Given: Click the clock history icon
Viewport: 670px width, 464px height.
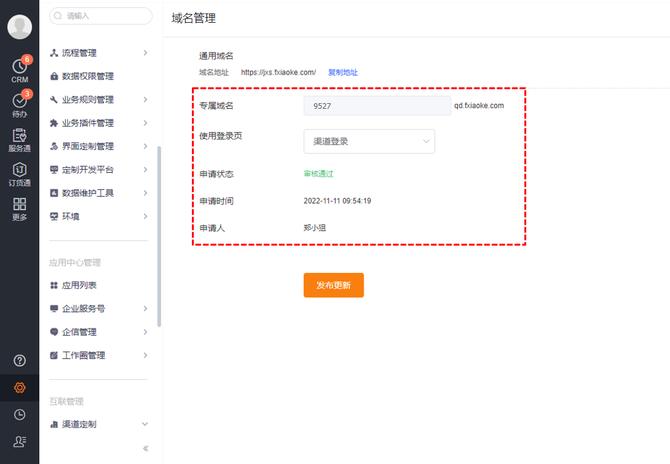Looking at the screenshot, I should pos(19,414).
